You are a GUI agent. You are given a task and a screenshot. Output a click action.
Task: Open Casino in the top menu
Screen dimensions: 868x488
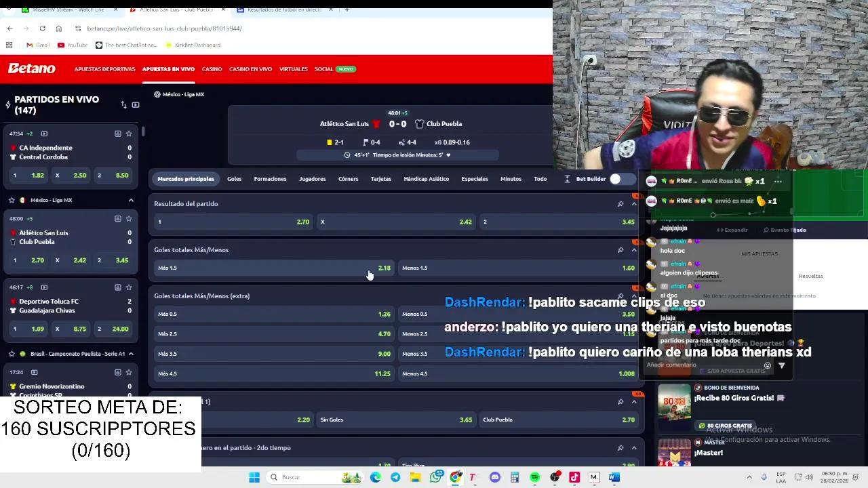212,69
